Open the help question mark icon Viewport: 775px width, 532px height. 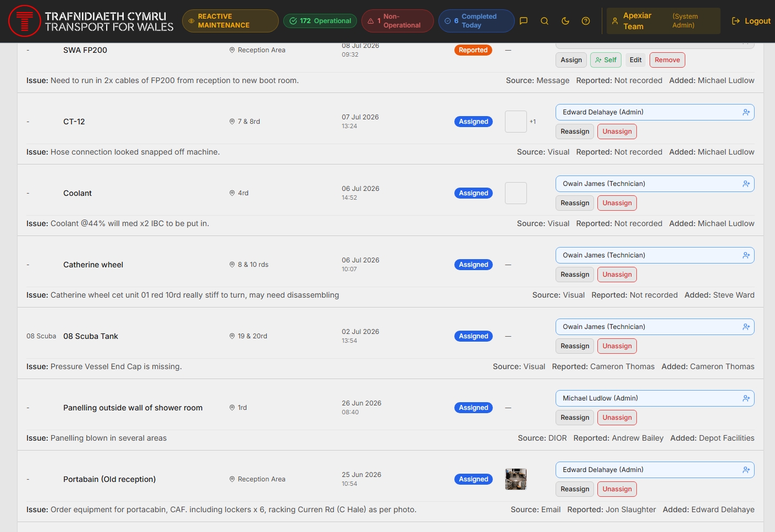586,21
